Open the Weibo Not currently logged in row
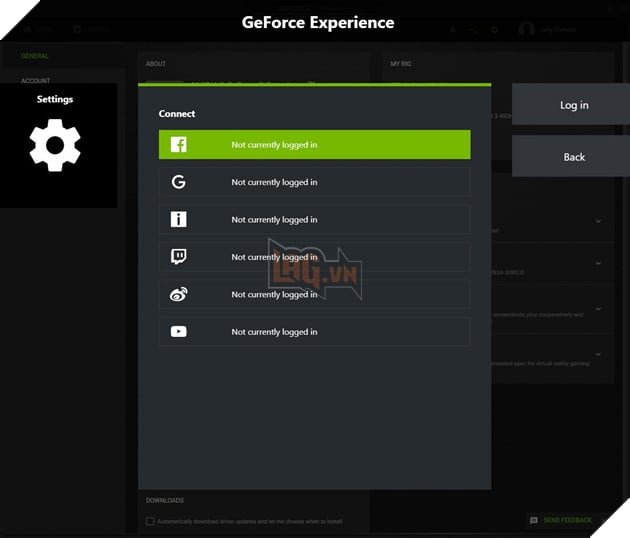The height and width of the screenshot is (538, 630). click(x=315, y=294)
